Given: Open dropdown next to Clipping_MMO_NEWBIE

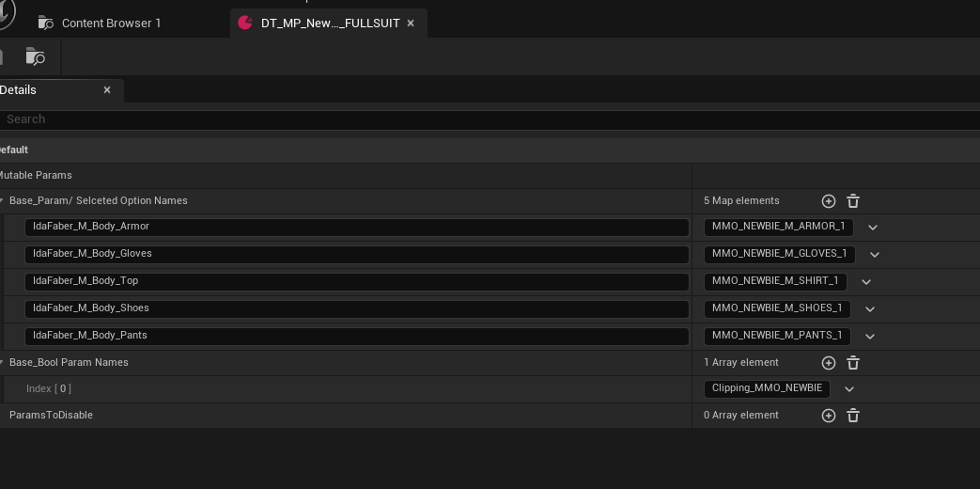Looking at the screenshot, I should coord(849,389).
